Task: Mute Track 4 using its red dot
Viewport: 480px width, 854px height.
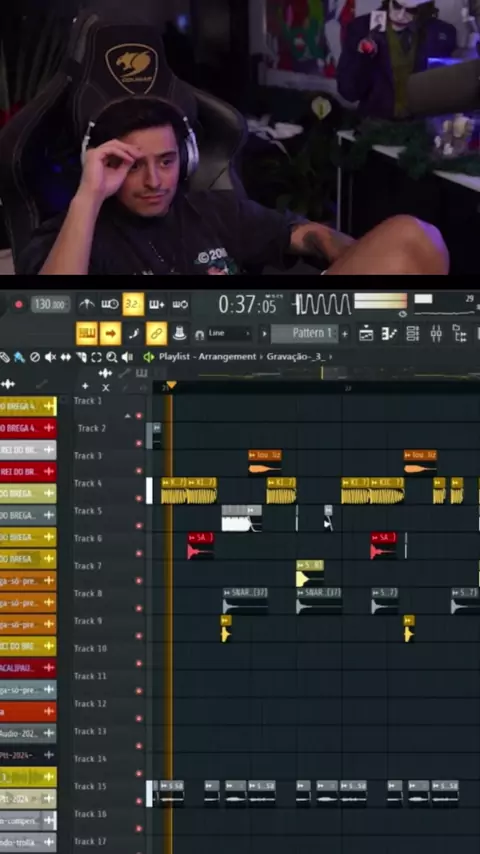Action: [138, 498]
